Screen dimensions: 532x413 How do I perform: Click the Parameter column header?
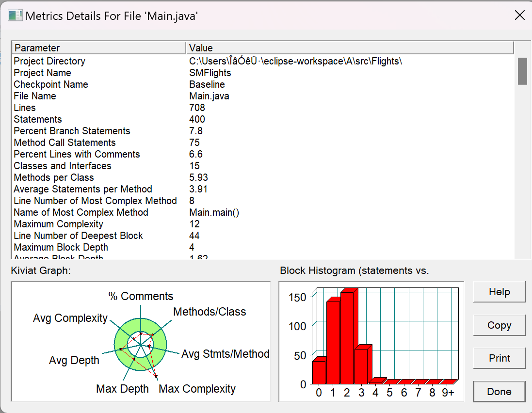point(99,48)
